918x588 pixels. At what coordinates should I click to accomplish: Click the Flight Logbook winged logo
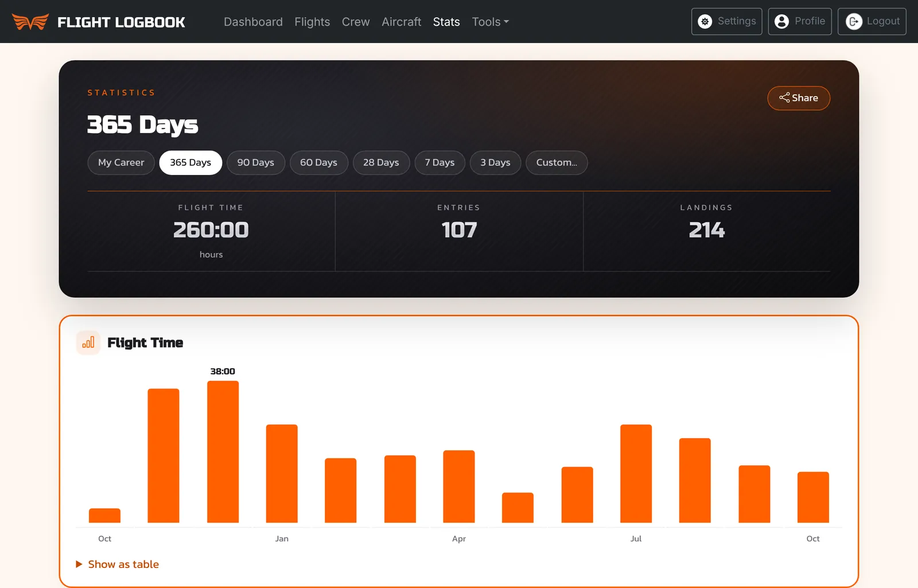(x=30, y=22)
